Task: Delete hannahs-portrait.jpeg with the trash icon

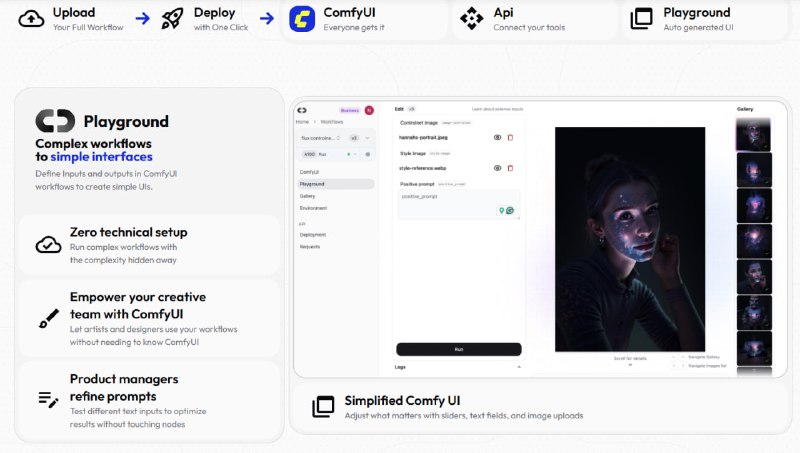Action: (510, 137)
